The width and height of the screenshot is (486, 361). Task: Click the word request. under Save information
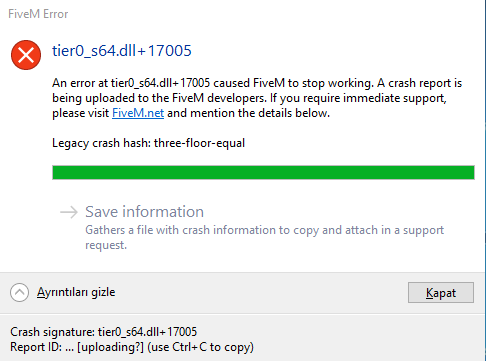tap(106, 245)
